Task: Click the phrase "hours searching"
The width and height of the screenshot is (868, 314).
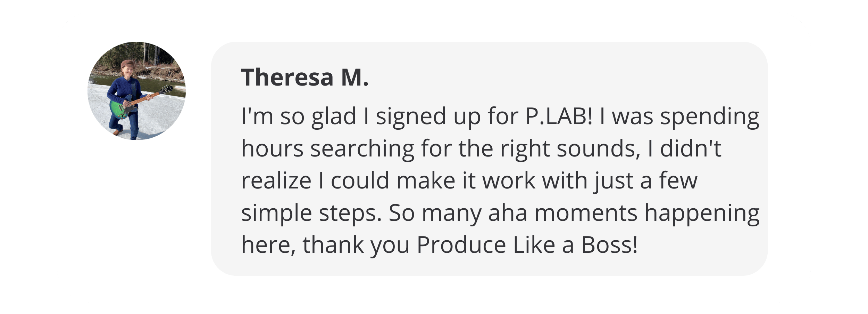Action: 328,148
